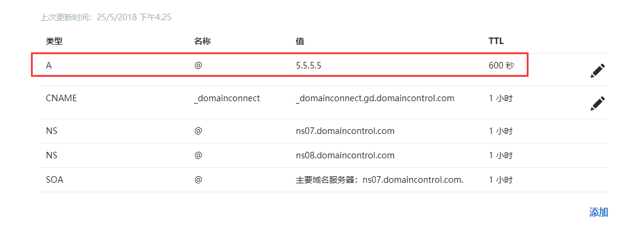Click the SOA record type cell
The image size is (644, 228).
pyautogui.click(x=54, y=180)
